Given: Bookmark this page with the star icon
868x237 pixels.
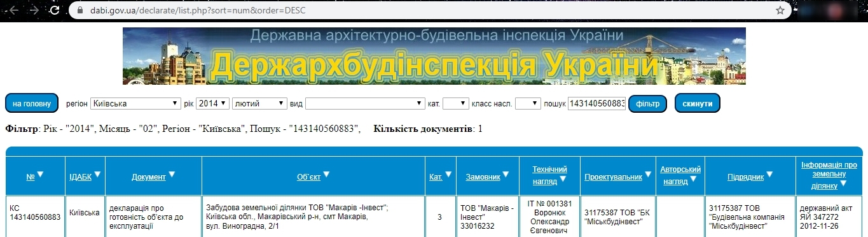Looking at the screenshot, I should pyautogui.click(x=780, y=11).
